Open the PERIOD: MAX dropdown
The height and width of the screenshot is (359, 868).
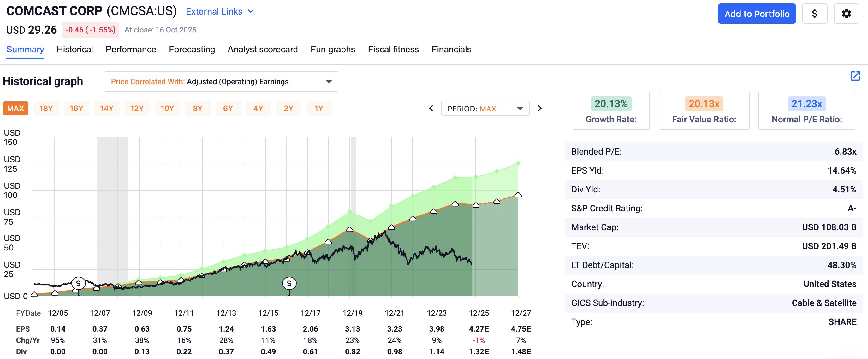click(x=485, y=109)
